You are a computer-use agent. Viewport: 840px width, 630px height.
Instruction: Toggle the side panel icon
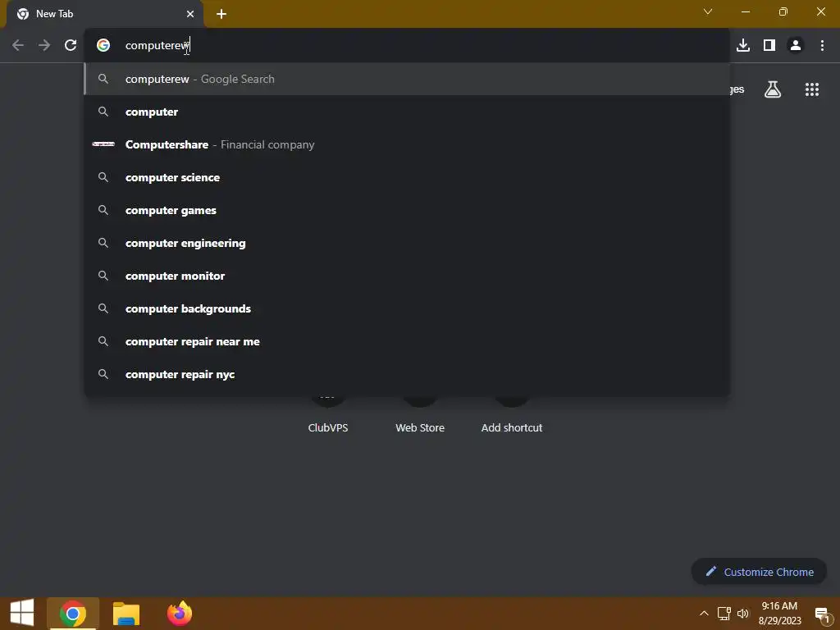pos(769,45)
